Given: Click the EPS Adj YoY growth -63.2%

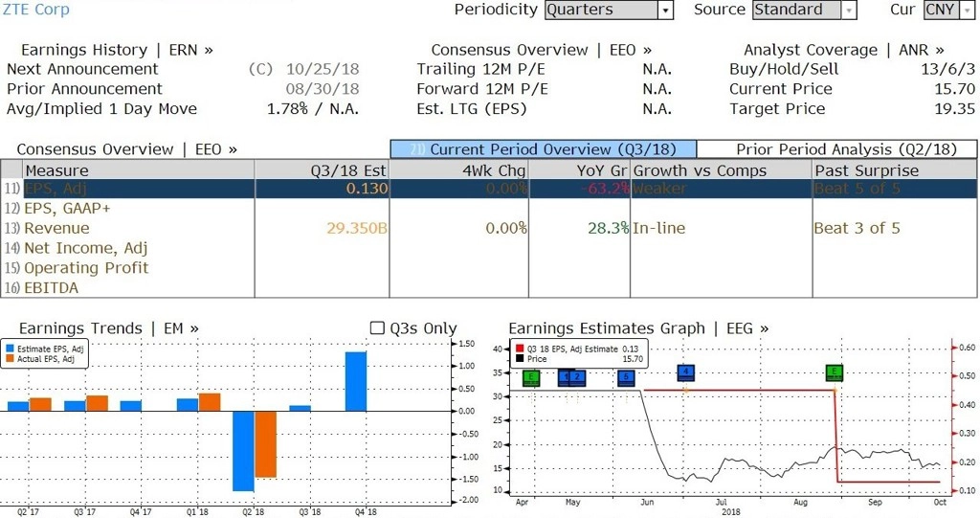Looking at the screenshot, I should click(603, 189).
